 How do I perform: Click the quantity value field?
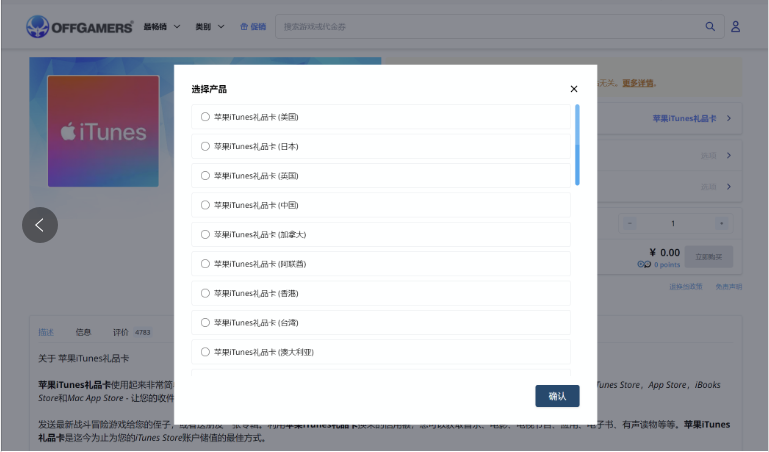click(x=673, y=224)
